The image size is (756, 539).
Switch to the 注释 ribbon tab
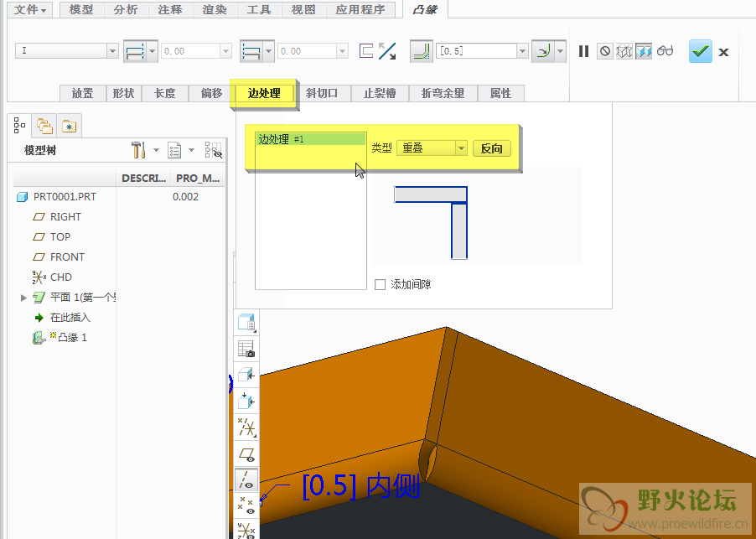pos(170,10)
